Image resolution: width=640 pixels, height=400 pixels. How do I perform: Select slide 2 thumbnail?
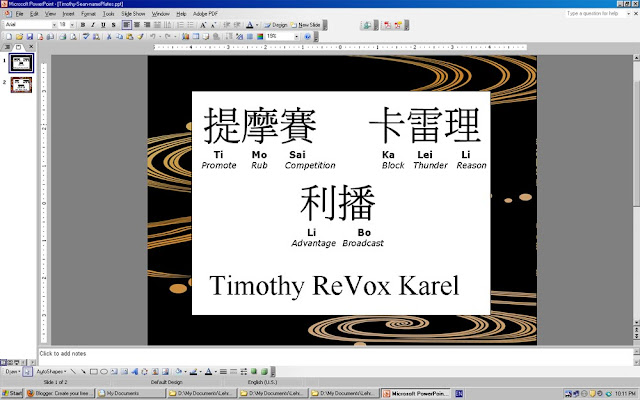point(21,85)
